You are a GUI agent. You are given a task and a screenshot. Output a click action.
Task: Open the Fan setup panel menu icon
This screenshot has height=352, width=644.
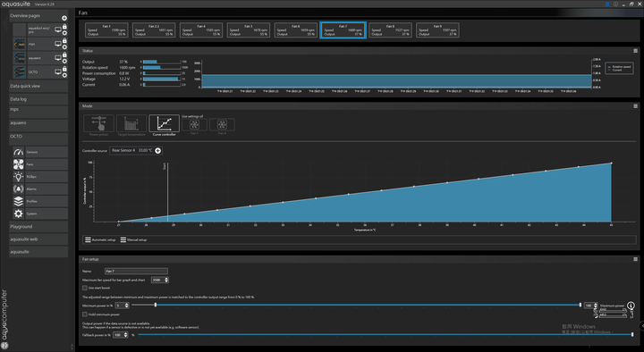[635, 259]
